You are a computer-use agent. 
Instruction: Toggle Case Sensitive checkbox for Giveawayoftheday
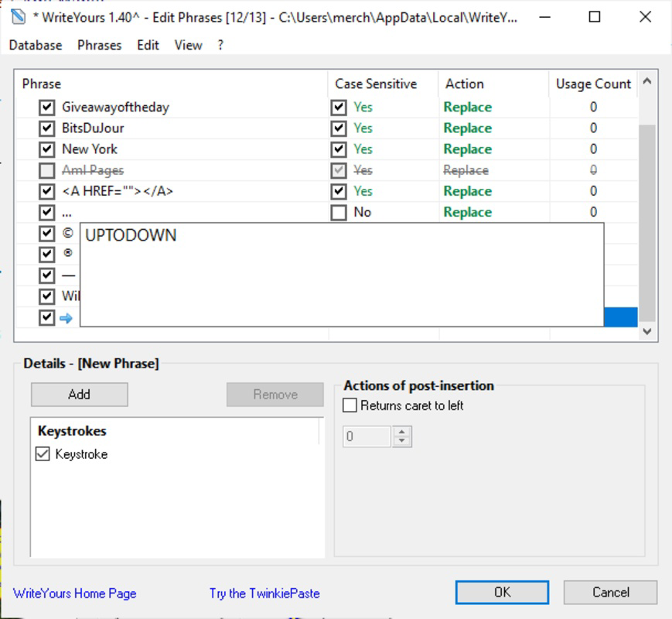pos(339,108)
